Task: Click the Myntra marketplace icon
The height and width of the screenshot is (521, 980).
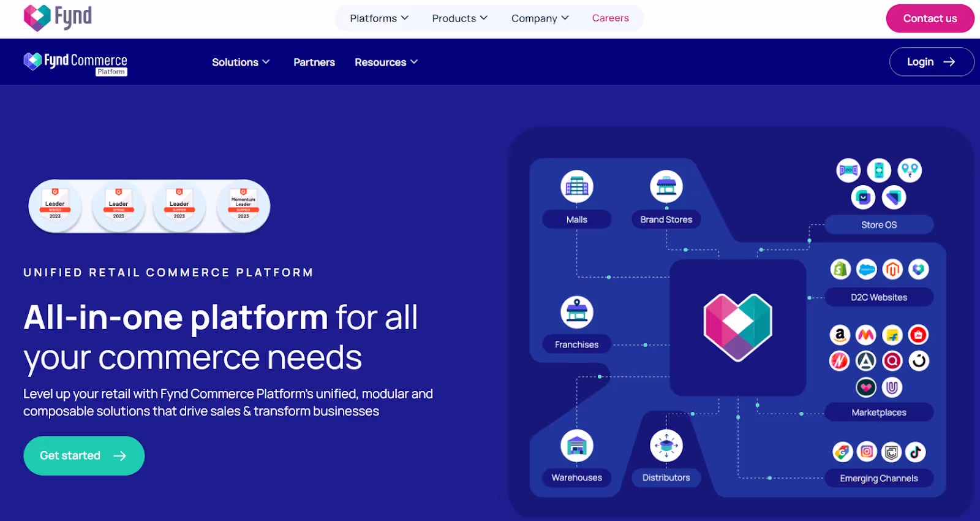Action: pos(865,335)
